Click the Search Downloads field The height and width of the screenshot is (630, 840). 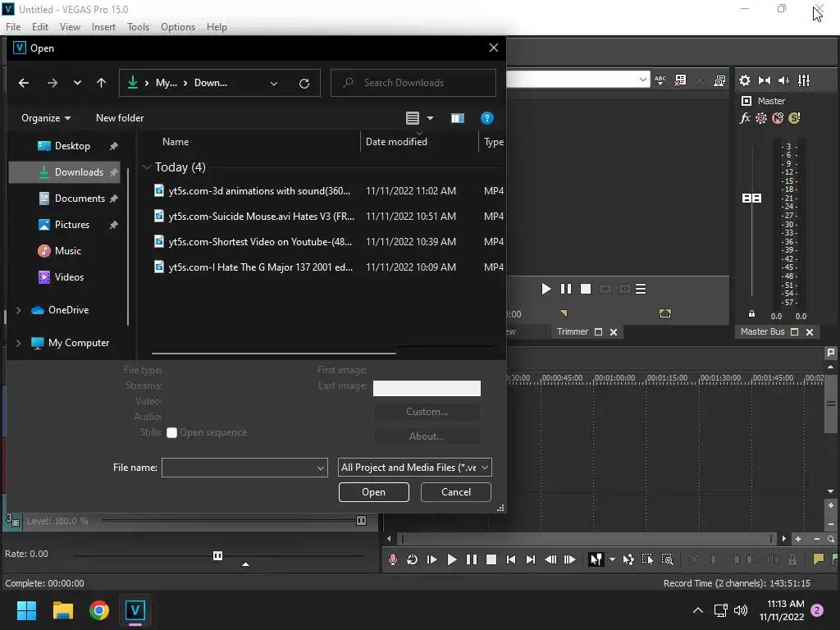(x=413, y=83)
